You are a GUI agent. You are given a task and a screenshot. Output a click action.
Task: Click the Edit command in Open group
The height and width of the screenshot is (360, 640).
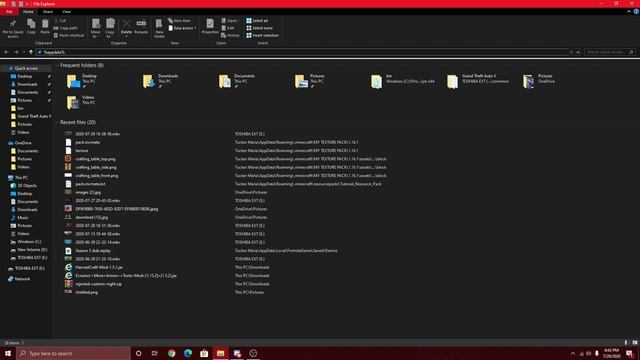tap(228, 28)
